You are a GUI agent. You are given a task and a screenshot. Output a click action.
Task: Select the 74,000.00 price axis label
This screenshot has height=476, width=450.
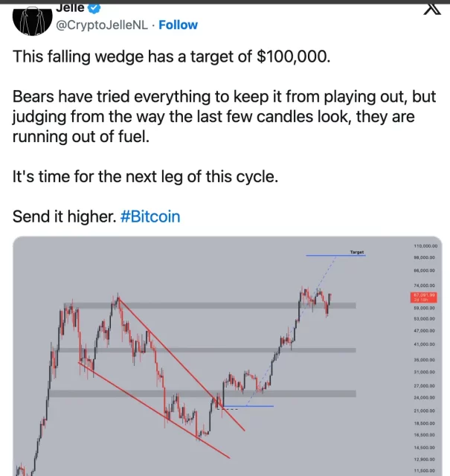425,286
